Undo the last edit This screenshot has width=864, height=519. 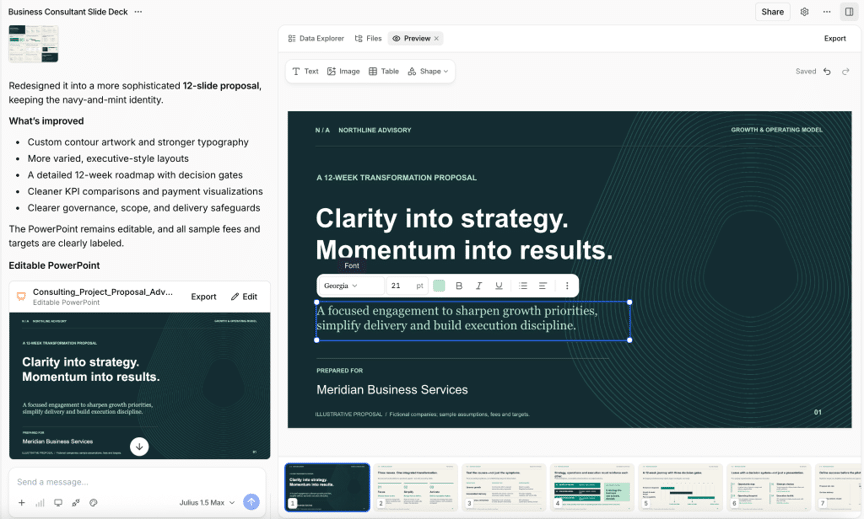coord(827,71)
